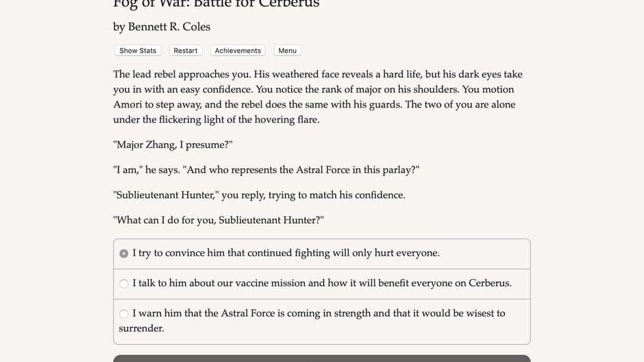Select radio for convincing him fighting hurts everyone
This screenshot has width=644, height=362.
coord(123,254)
